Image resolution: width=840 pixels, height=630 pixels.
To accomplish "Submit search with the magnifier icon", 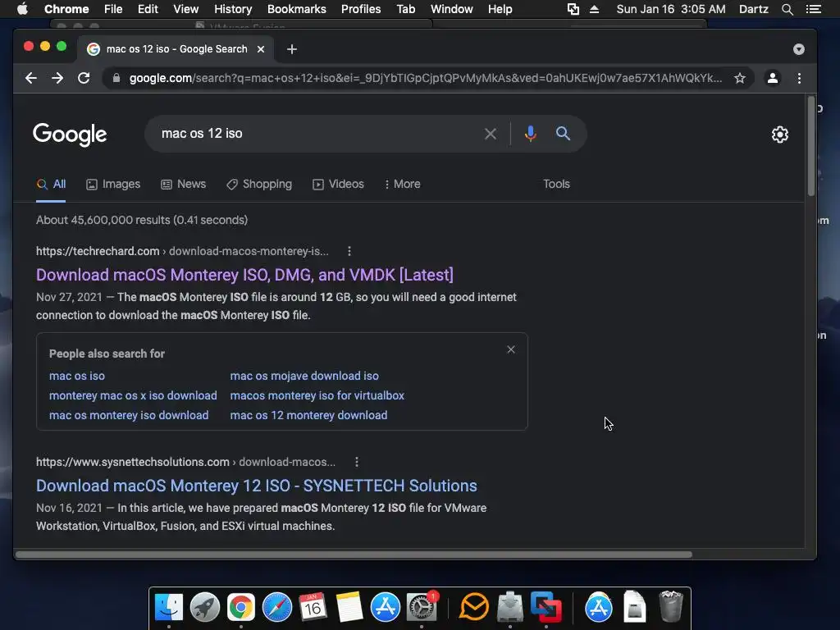I will pyautogui.click(x=563, y=134).
